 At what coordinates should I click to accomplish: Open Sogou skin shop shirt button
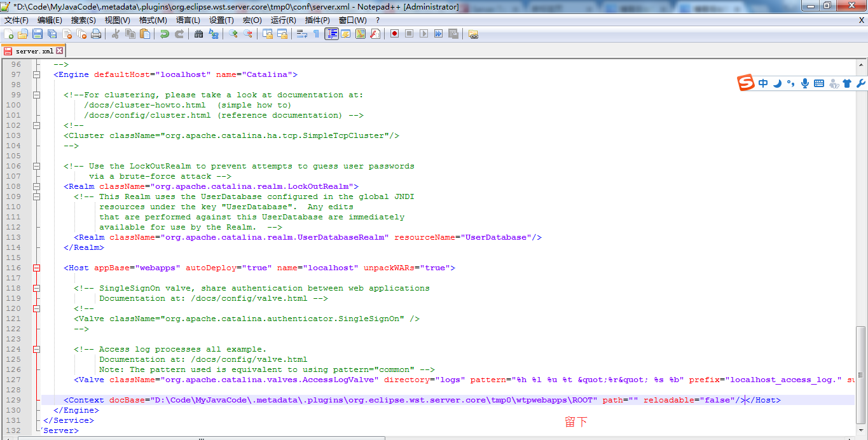(847, 83)
